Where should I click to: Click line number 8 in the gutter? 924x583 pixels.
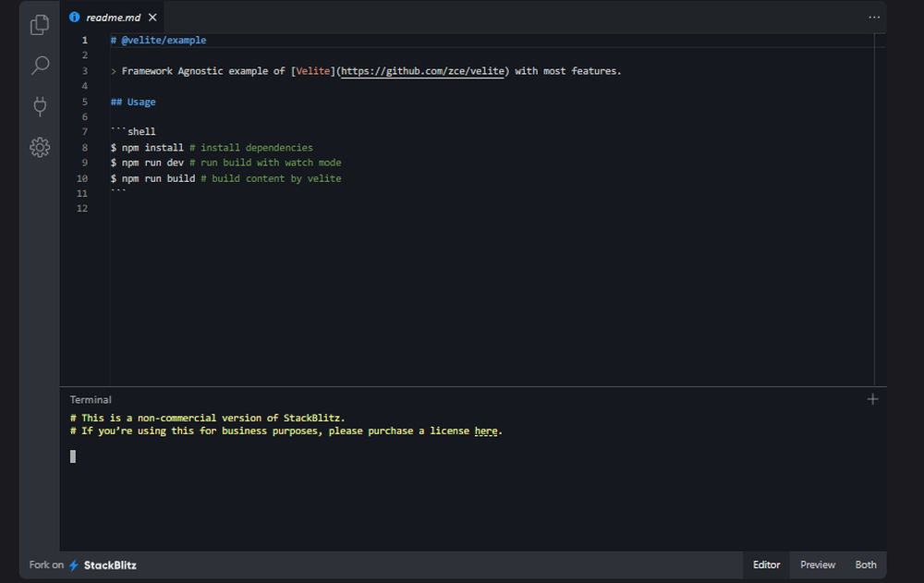[84, 147]
